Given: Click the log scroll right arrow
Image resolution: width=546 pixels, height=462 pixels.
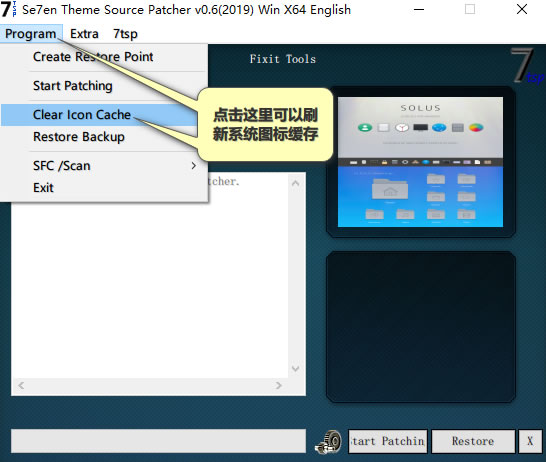Looking at the screenshot, I should [x=278, y=385].
